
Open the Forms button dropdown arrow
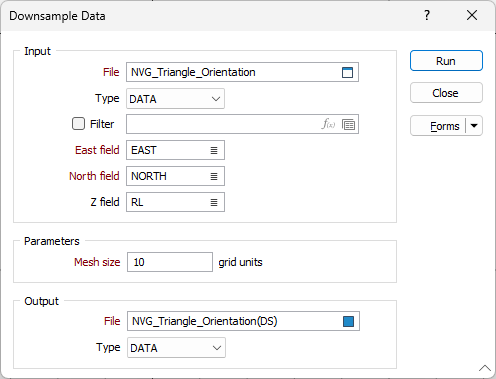point(474,126)
